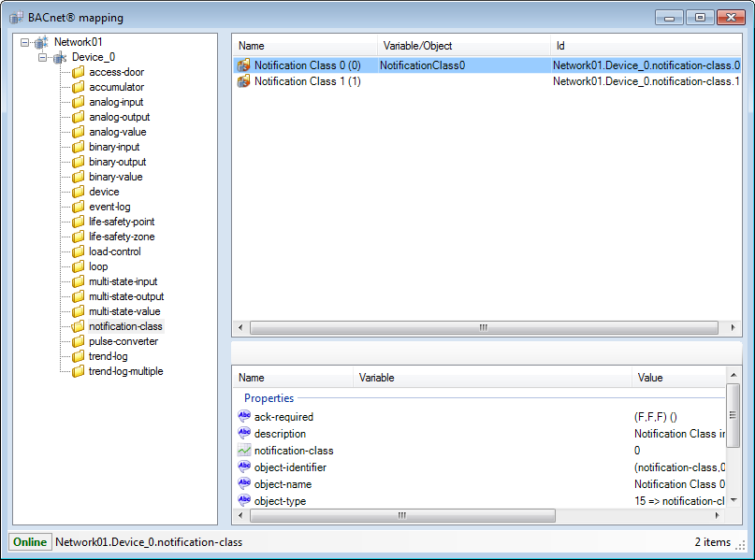
Task: Click the trend-log folder icon
Action: click(x=78, y=356)
